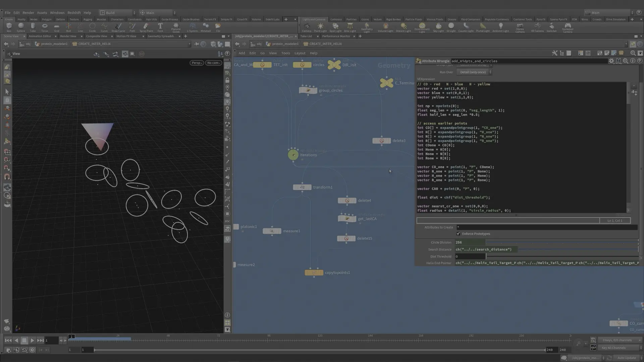Switch to the Performance Monitor tab
Viewport: 644px width, 362px height.
pos(336,36)
